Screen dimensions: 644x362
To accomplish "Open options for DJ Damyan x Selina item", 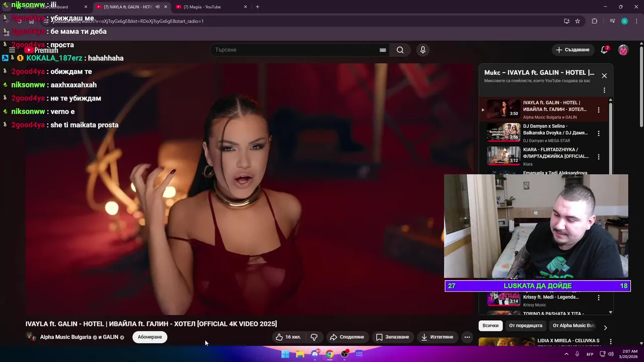I will click(x=599, y=133).
